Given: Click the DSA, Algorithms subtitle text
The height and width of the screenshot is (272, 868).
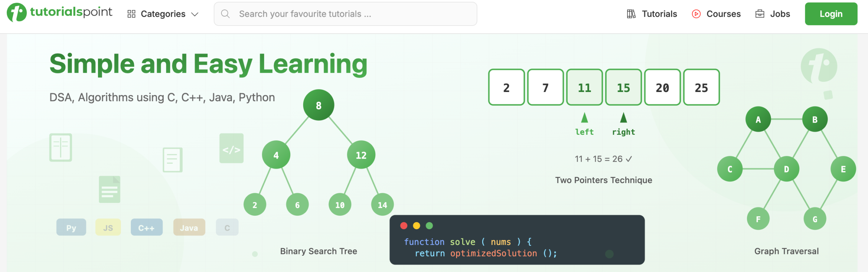Looking at the screenshot, I should (x=162, y=97).
